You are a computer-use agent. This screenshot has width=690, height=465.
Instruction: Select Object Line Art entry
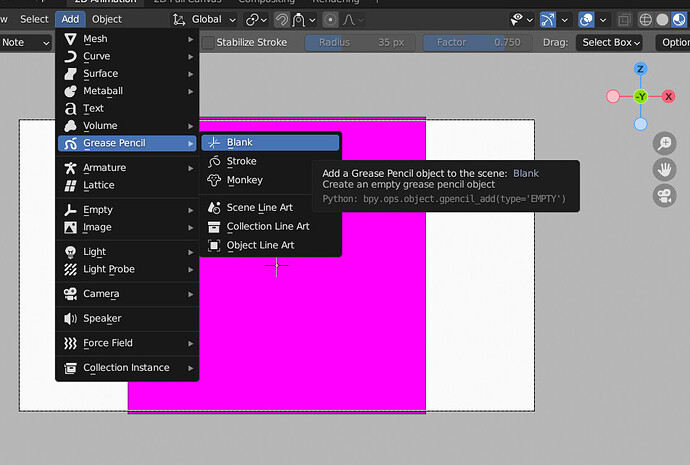[x=270, y=245]
